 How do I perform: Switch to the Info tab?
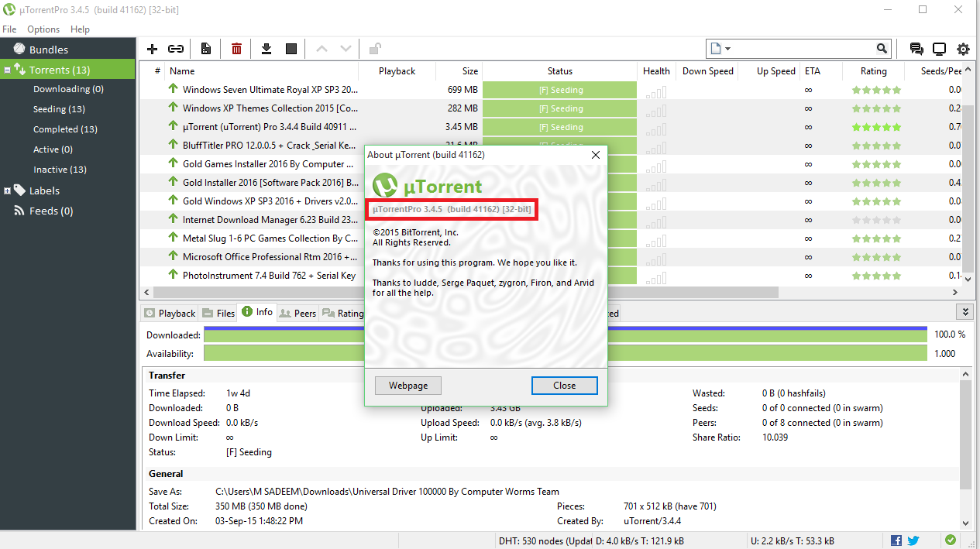pos(257,312)
